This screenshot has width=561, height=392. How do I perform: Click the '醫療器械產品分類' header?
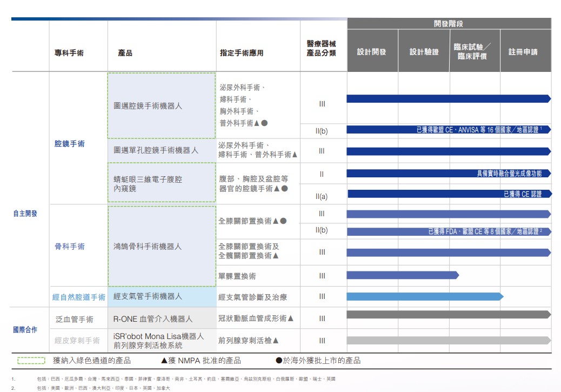pos(321,48)
